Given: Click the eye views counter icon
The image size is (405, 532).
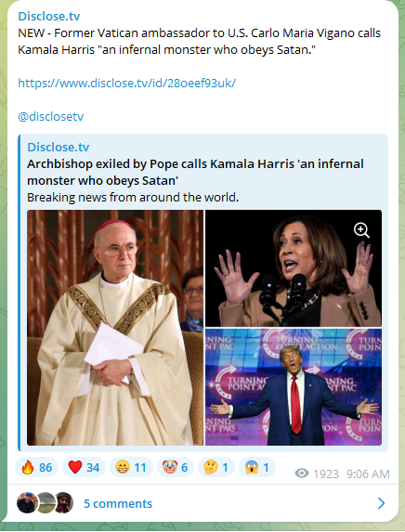Looking at the screenshot, I should tap(302, 474).
